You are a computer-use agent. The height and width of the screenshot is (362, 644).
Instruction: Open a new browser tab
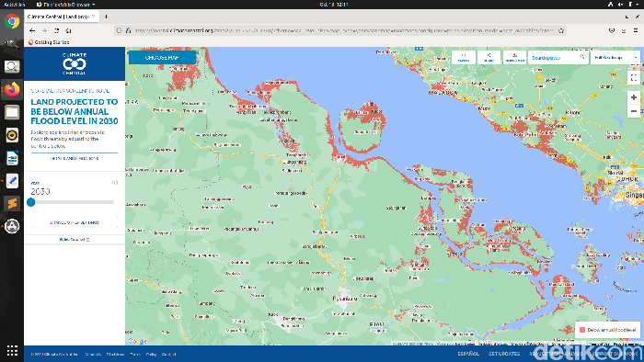106,17
